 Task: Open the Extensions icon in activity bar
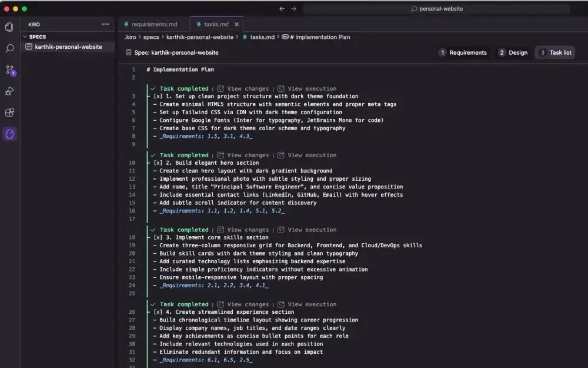pyautogui.click(x=9, y=112)
